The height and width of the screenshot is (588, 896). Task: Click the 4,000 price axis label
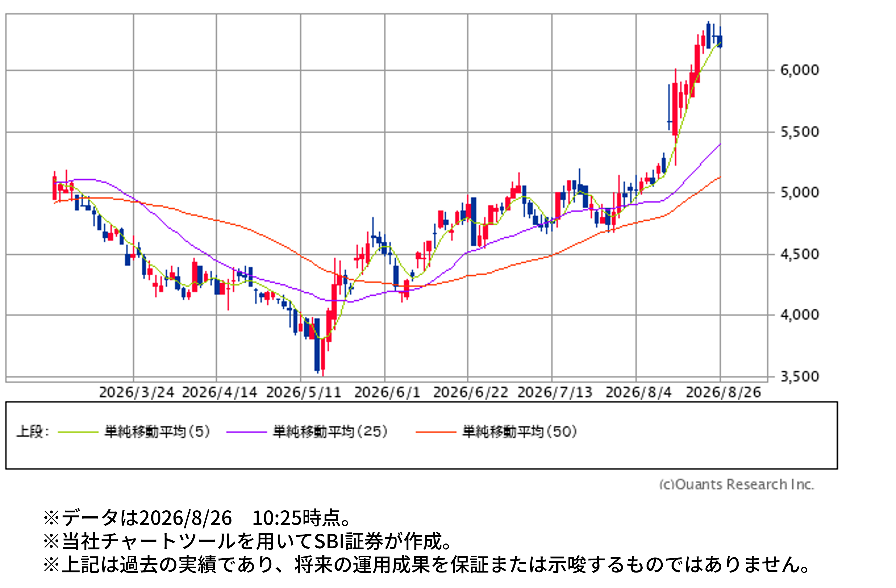[x=800, y=315]
